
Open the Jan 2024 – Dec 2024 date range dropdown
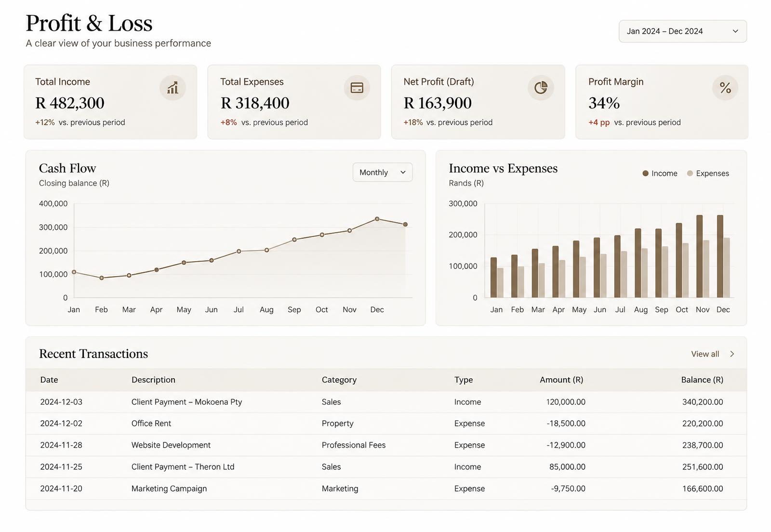683,31
